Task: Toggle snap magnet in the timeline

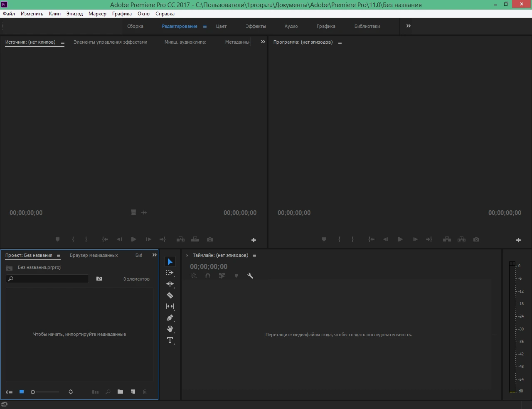Action: click(208, 276)
